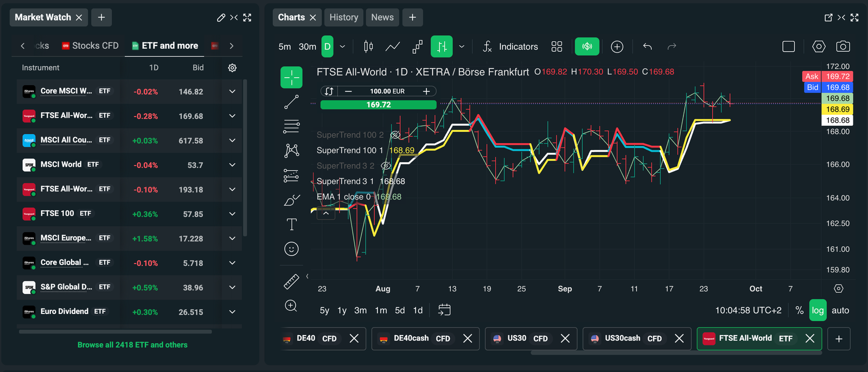Select the ETF and more tab
This screenshot has width=868, height=372.
point(165,46)
